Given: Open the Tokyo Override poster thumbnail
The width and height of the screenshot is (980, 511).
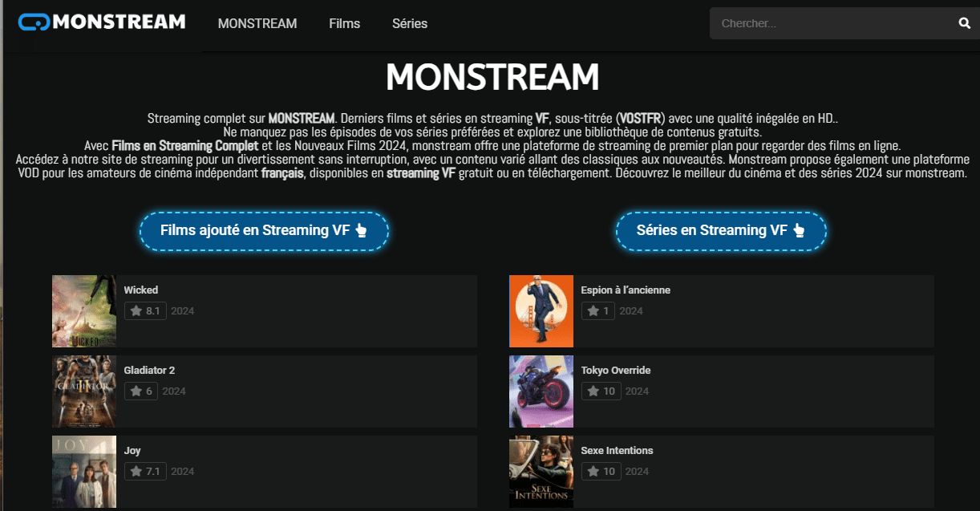Looking at the screenshot, I should tap(541, 391).
